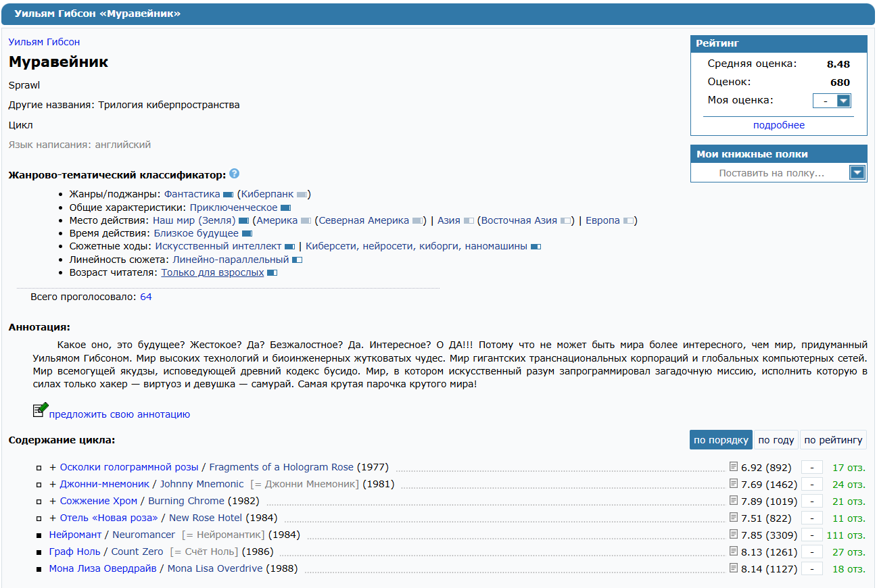This screenshot has height=588, width=877.
Task: Click the document icon in the Сожжение Хром row
Action: pos(734,500)
